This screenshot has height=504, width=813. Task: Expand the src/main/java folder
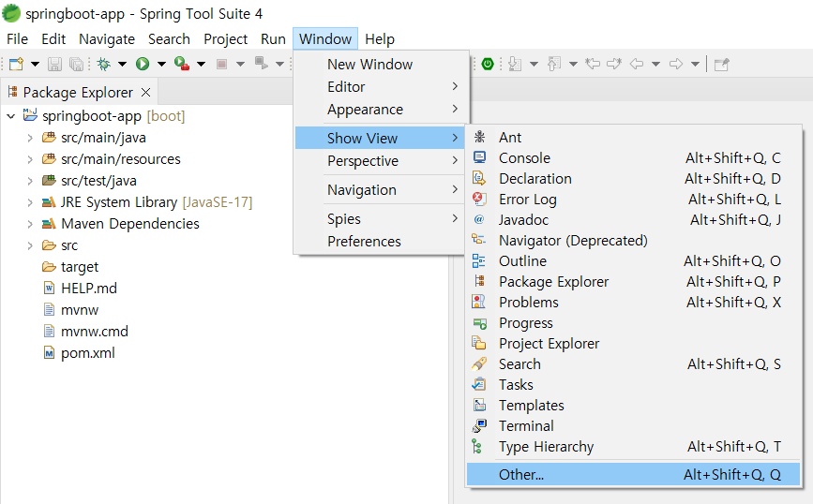(x=30, y=138)
